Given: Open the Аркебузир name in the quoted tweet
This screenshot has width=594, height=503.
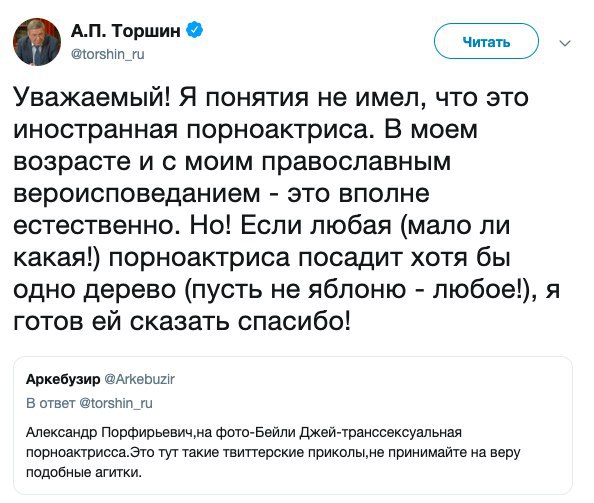Looking at the screenshot, I should (x=63, y=379).
